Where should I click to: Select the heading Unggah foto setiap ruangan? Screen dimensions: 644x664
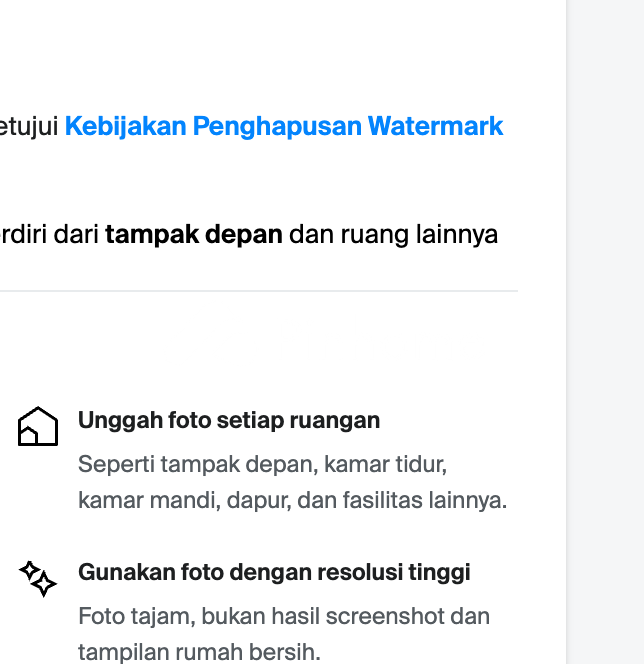click(x=229, y=420)
